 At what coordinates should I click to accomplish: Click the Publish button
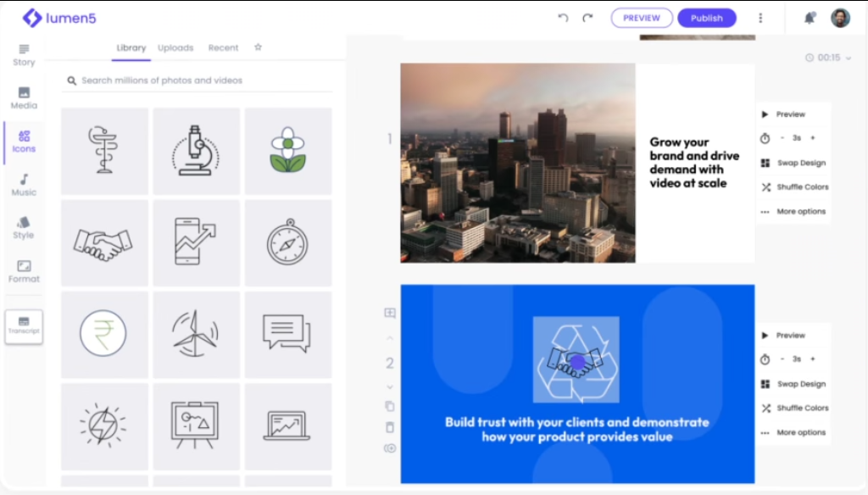(707, 18)
